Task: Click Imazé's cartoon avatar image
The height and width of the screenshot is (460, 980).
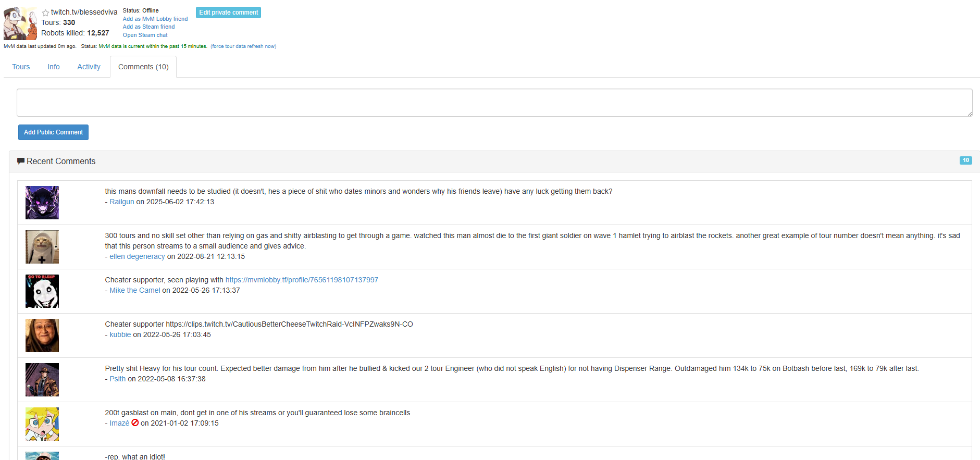Action: point(42,424)
